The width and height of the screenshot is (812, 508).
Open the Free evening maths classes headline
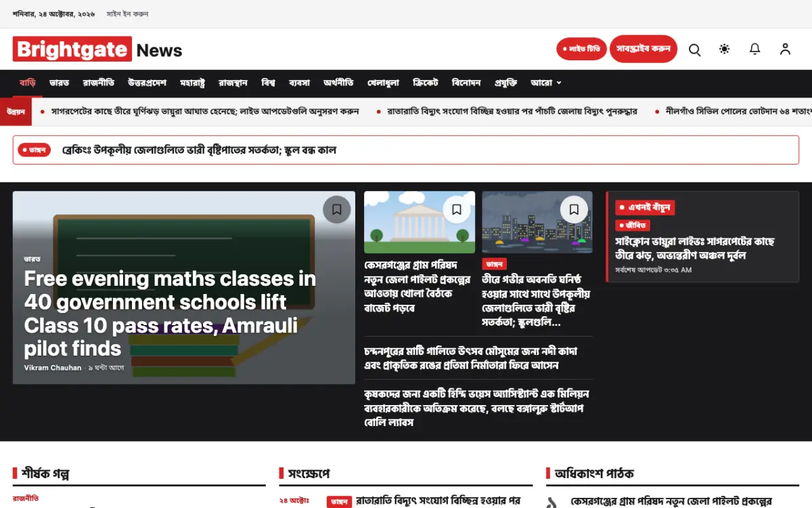[170, 313]
